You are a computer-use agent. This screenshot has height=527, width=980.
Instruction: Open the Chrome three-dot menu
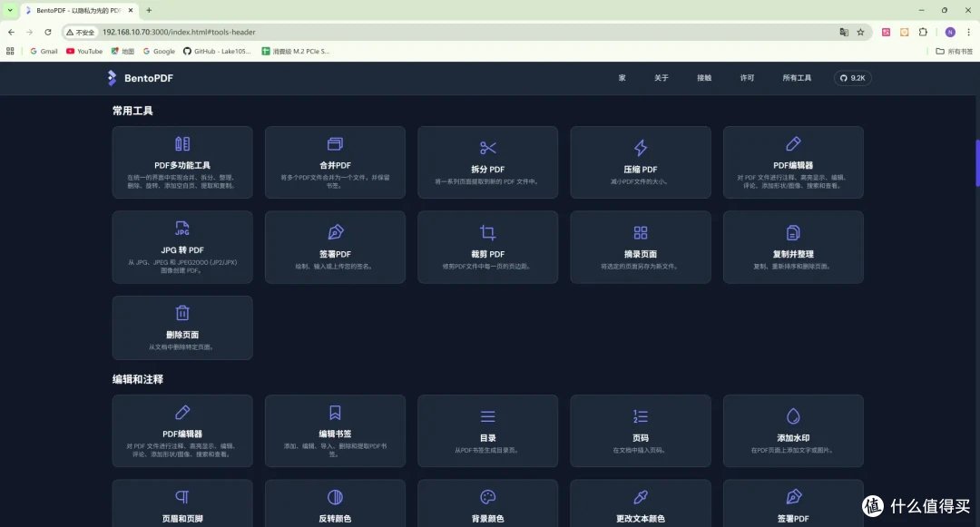(x=969, y=32)
